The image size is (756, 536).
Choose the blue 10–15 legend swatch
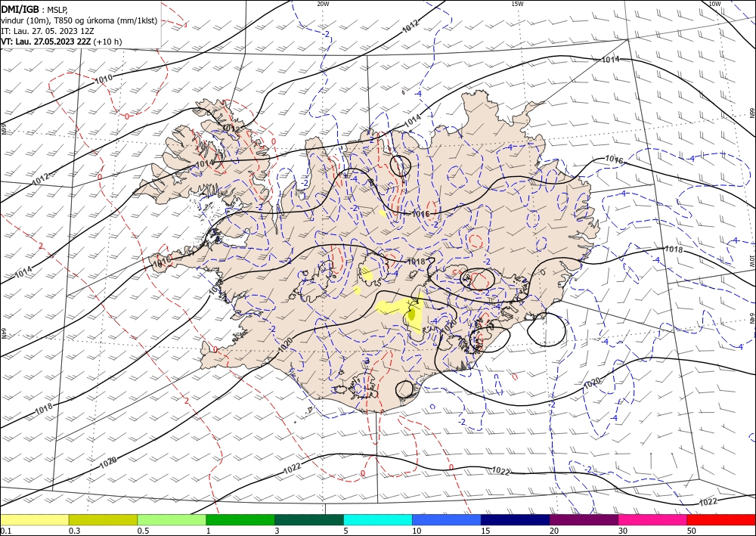(x=447, y=519)
